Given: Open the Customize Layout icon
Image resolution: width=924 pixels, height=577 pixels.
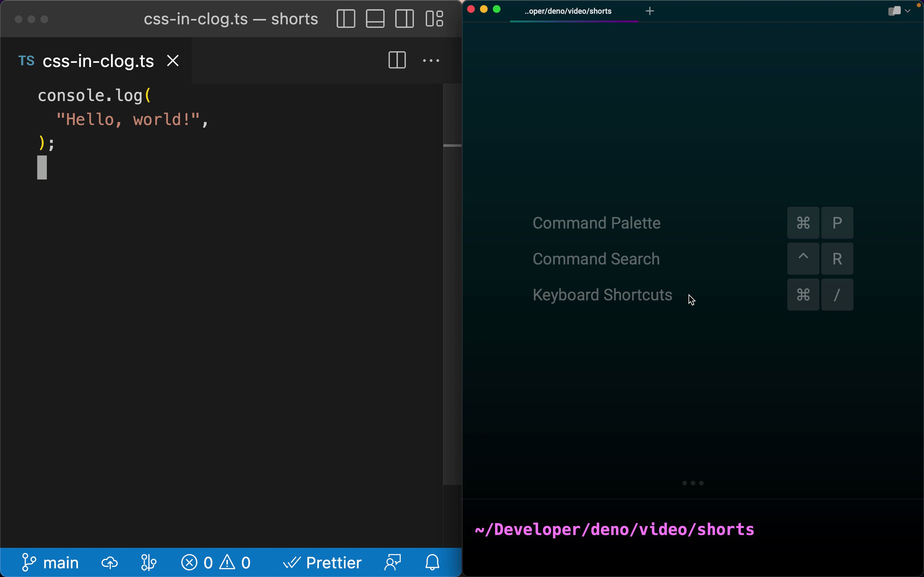Looking at the screenshot, I should coord(434,19).
